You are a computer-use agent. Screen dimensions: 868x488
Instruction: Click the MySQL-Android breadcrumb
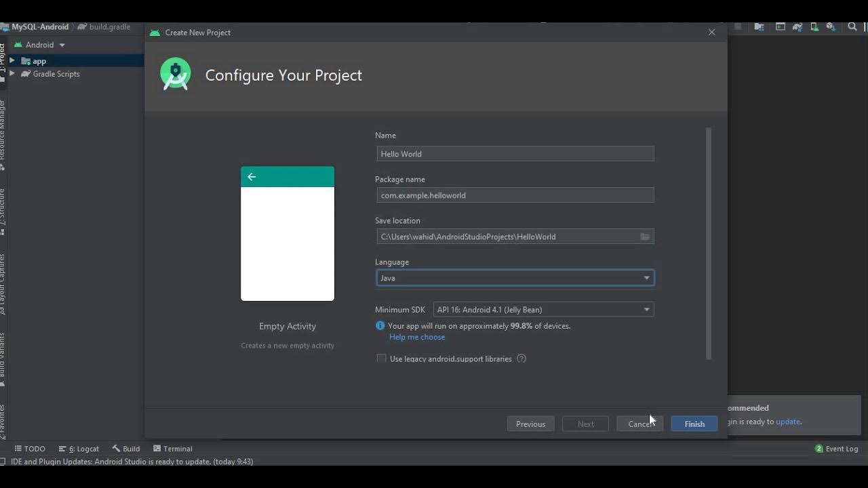[40, 27]
